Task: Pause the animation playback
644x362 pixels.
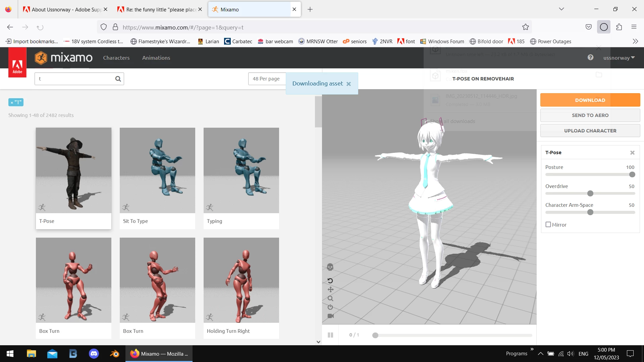Action: (x=330, y=335)
